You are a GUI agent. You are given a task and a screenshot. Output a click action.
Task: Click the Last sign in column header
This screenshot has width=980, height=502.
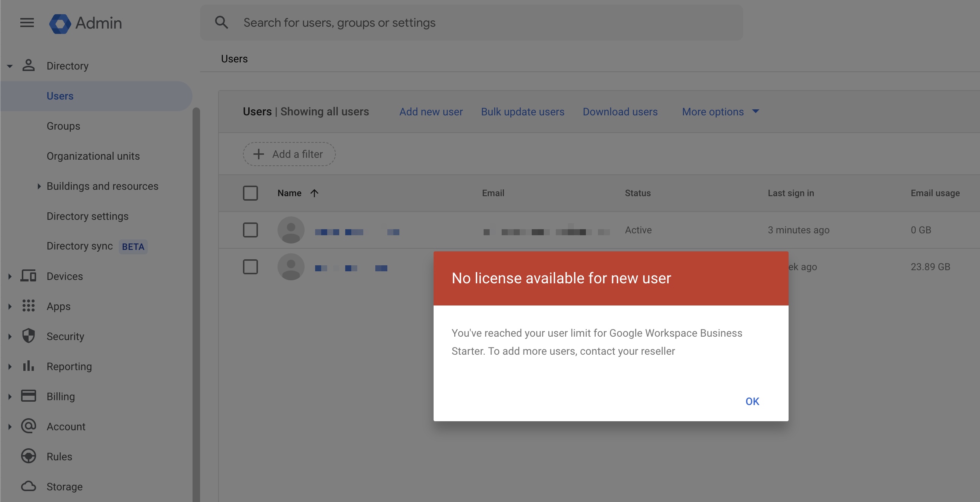tap(790, 193)
